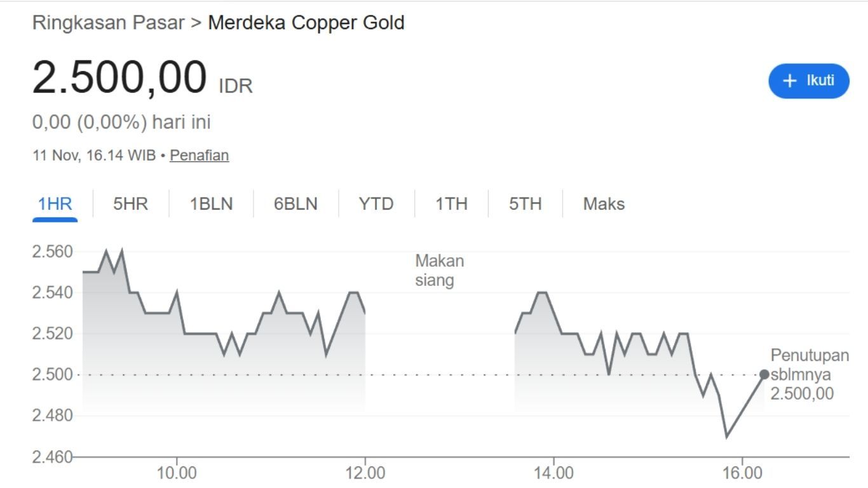
Task: Click the Makan siang chart label
Action: click(x=439, y=270)
